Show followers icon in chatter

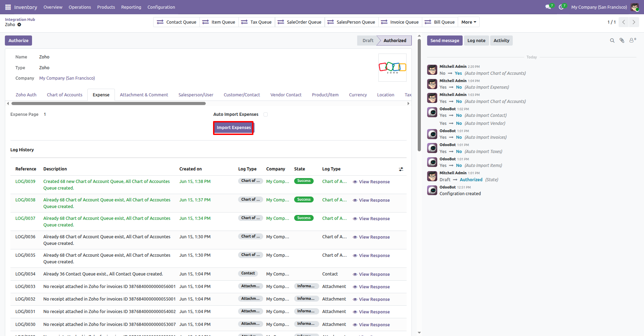(633, 40)
